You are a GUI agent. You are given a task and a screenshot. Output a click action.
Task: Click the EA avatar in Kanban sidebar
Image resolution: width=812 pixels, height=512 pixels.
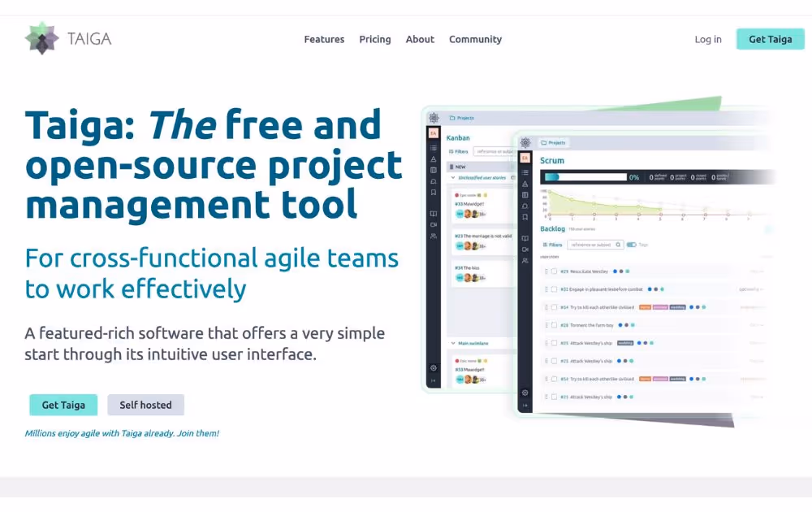click(434, 133)
